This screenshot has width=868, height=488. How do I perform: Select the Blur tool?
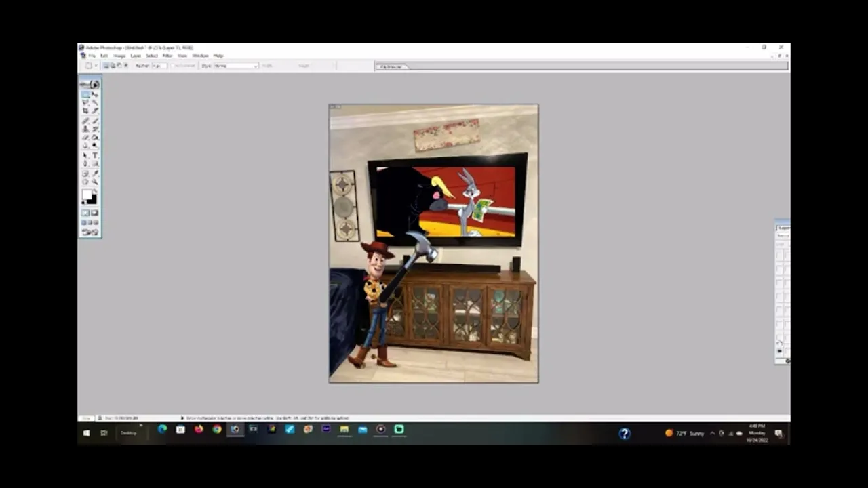(x=86, y=146)
